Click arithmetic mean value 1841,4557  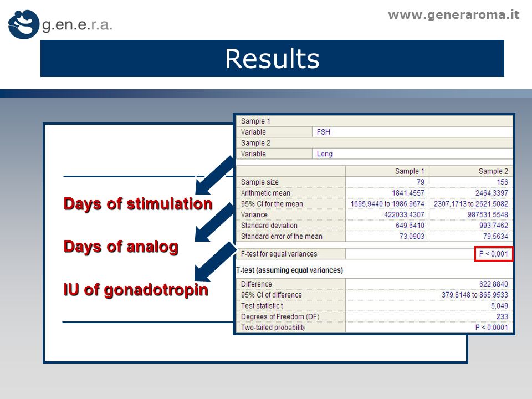[x=408, y=193]
